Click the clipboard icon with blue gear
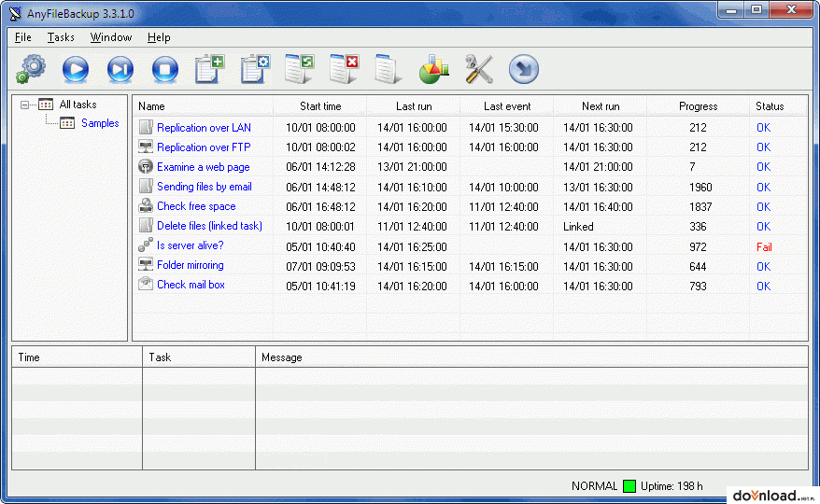 tap(255, 68)
